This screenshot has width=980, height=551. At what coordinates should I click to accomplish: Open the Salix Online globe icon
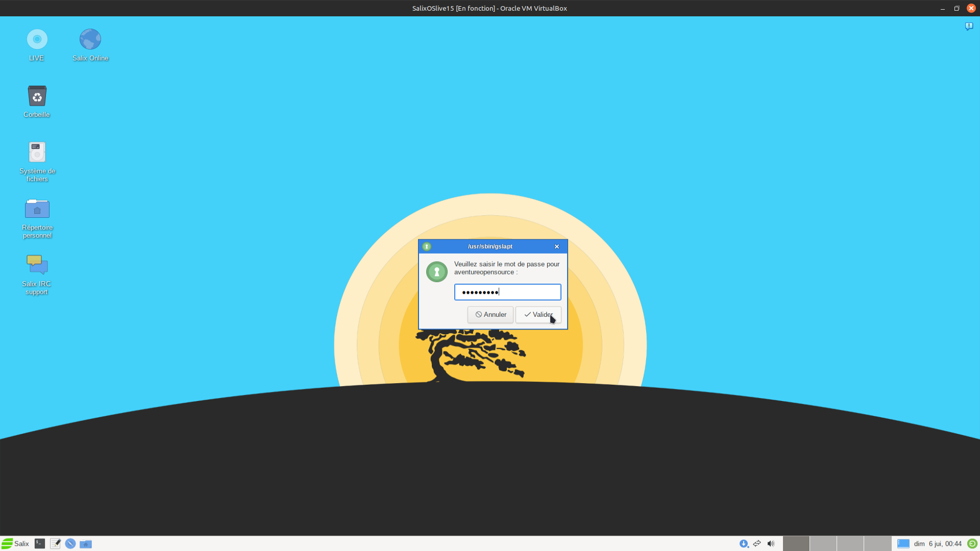(90, 40)
